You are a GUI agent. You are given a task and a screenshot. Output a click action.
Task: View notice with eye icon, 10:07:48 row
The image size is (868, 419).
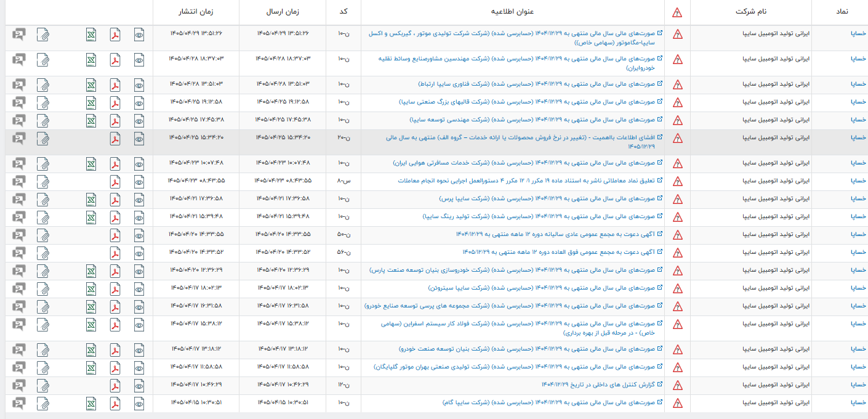point(140,163)
